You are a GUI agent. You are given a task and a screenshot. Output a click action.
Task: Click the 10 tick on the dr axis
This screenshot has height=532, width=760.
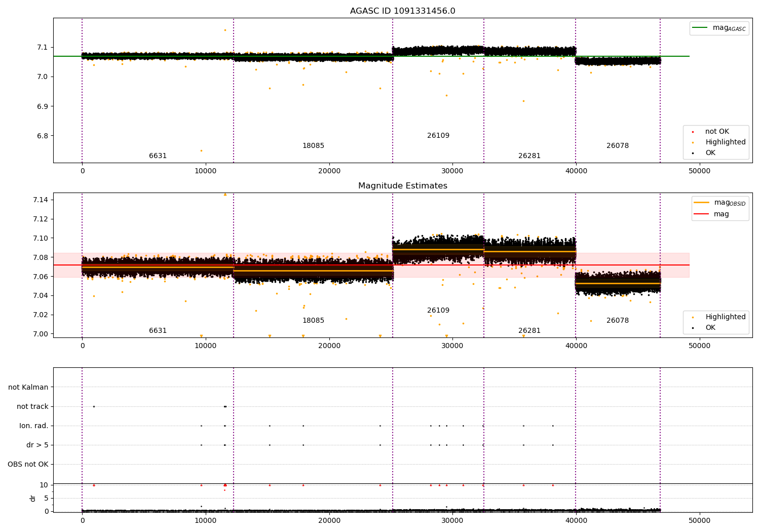[x=44, y=485]
